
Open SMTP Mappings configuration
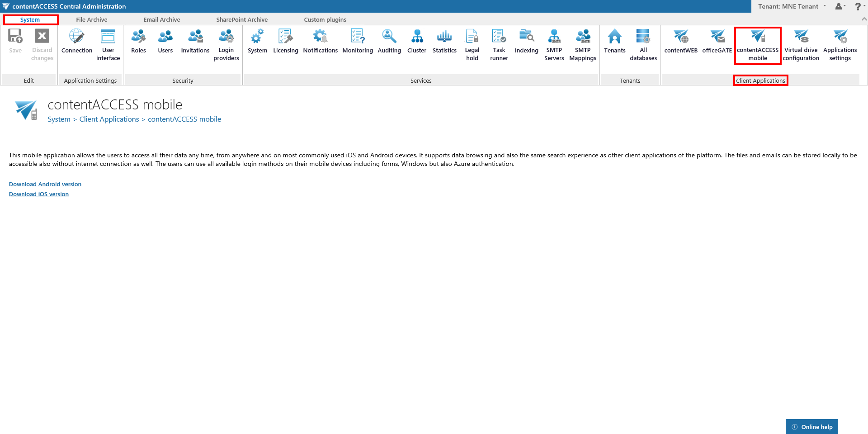click(x=583, y=45)
